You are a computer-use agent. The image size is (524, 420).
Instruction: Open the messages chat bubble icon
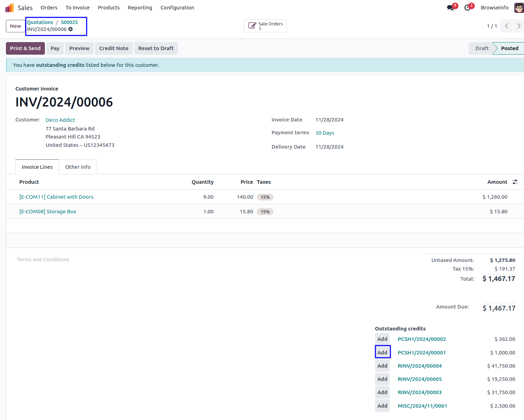tap(451, 8)
